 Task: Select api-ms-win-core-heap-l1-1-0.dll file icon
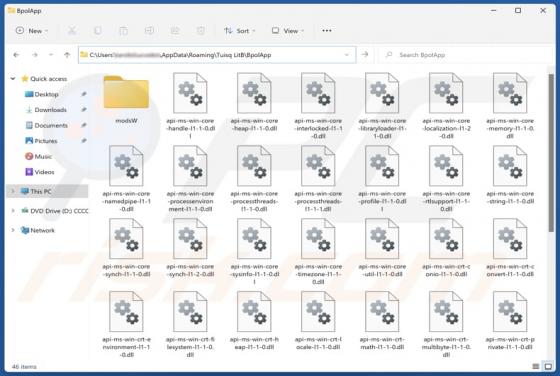pyautogui.click(x=254, y=93)
